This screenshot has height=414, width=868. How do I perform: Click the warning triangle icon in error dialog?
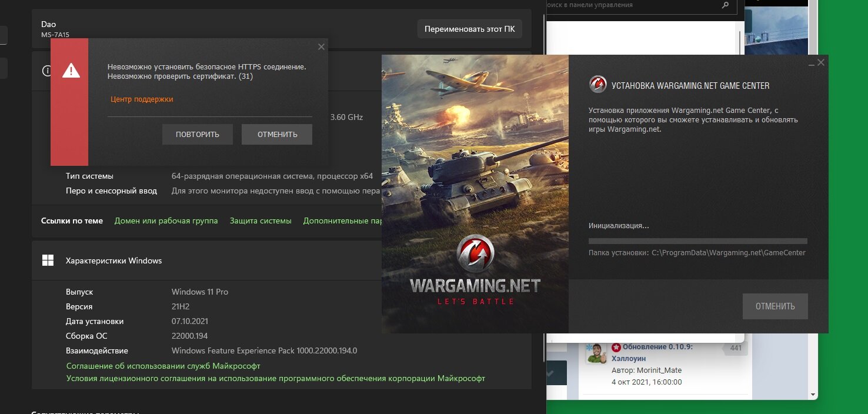point(71,71)
